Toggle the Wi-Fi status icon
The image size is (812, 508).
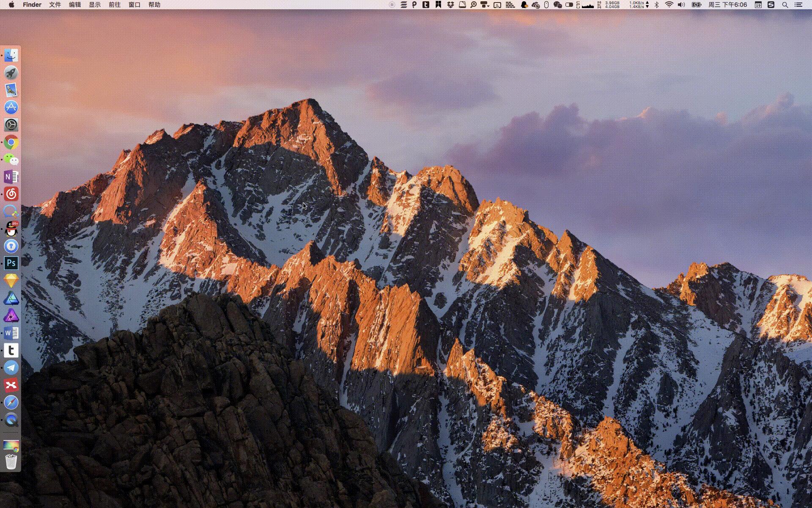tap(669, 5)
